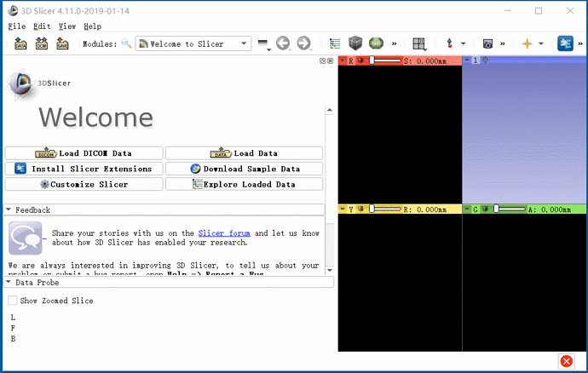
Task: Toggle the crosshair icon
Action: pos(527,44)
